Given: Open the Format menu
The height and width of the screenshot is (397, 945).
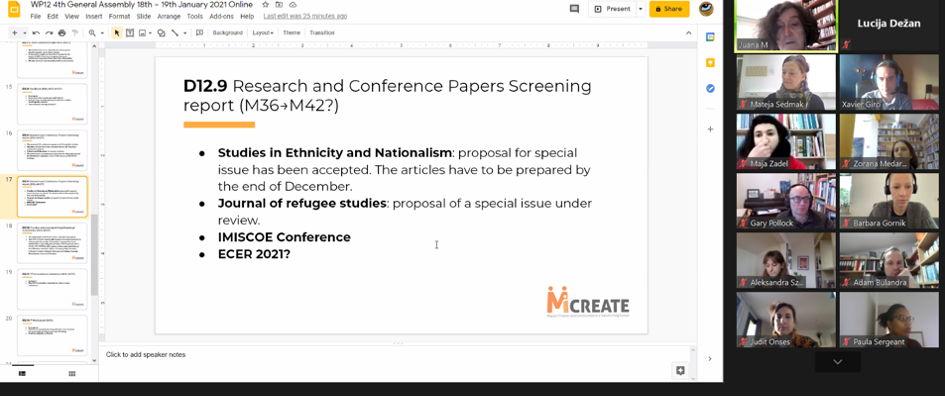Looking at the screenshot, I should pyautogui.click(x=119, y=16).
